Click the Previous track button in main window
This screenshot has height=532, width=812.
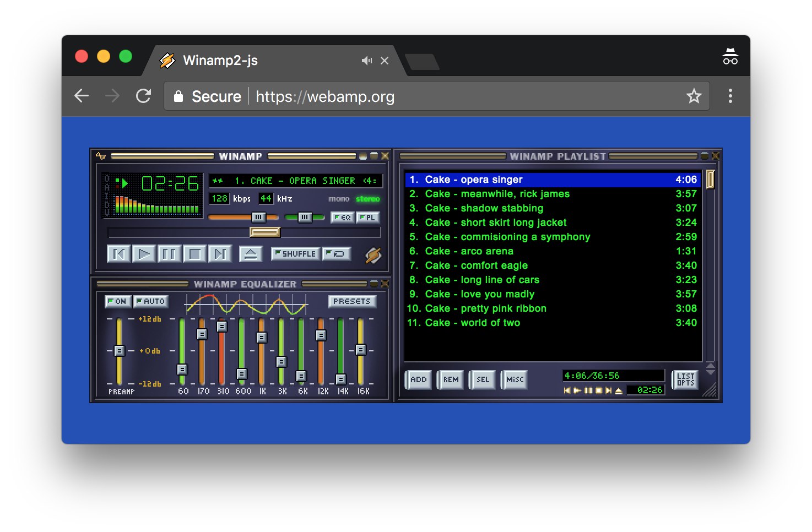click(118, 254)
